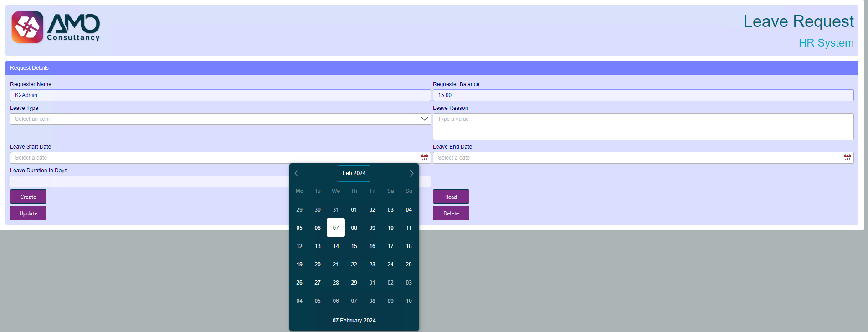868x332 pixels.
Task: Open the Feb 2024 month selector
Action: click(x=354, y=173)
